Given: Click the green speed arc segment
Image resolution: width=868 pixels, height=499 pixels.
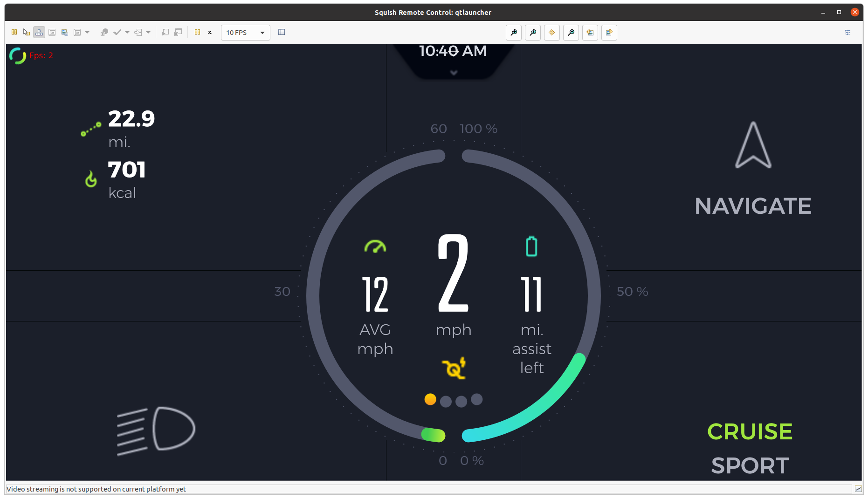Looking at the screenshot, I should [x=433, y=435].
